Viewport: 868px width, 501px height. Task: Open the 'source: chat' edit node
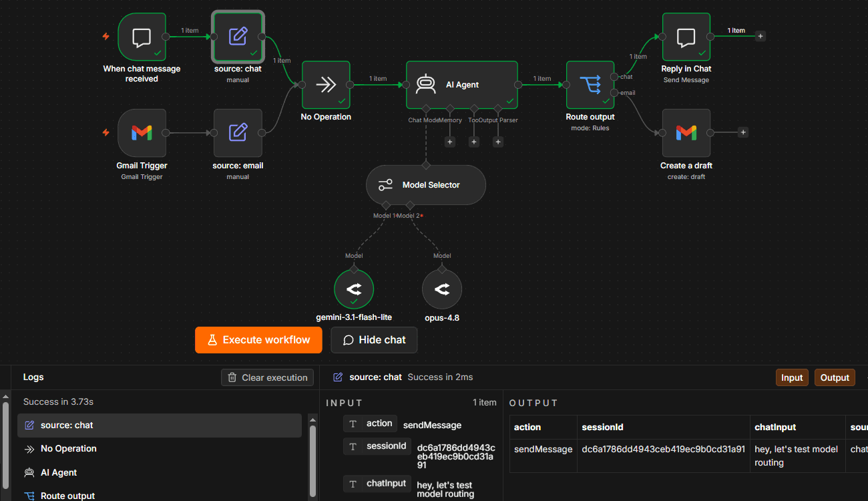pyautogui.click(x=238, y=37)
